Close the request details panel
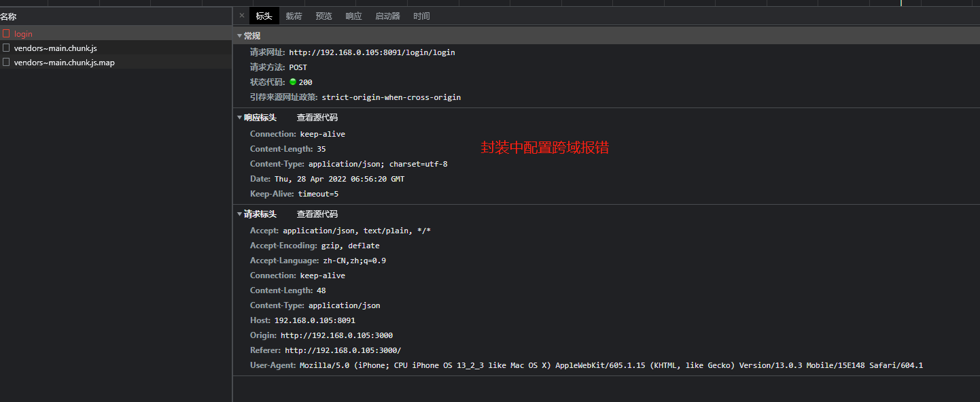 [241, 16]
